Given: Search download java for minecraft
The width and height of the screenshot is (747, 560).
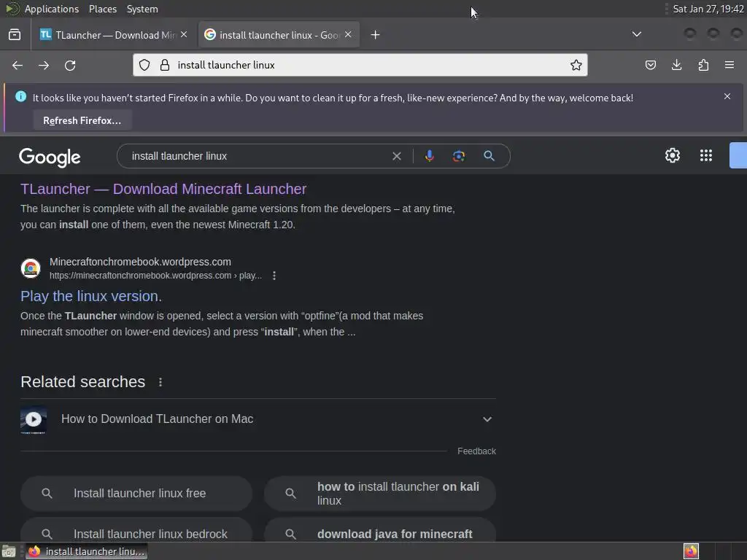Looking at the screenshot, I should [379, 529].
